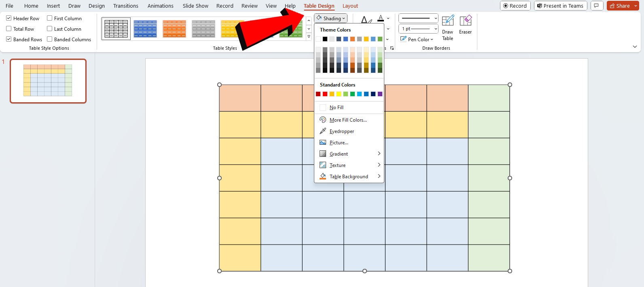Open the Transitions tab
Screen dimensions: 644x287
click(x=126, y=6)
